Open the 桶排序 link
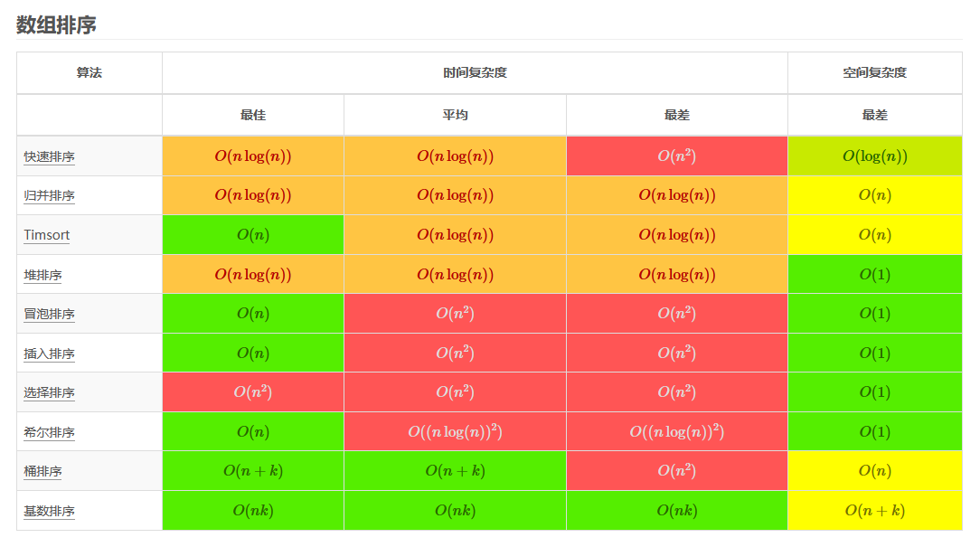Image resolution: width=980 pixels, height=547 pixels. pos(42,471)
